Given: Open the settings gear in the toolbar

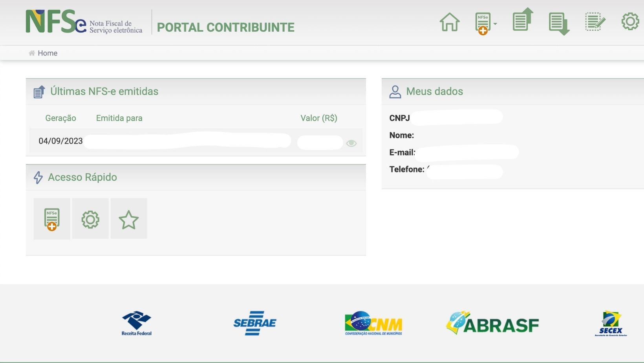Looking at the screenshot, I should 630,22.
